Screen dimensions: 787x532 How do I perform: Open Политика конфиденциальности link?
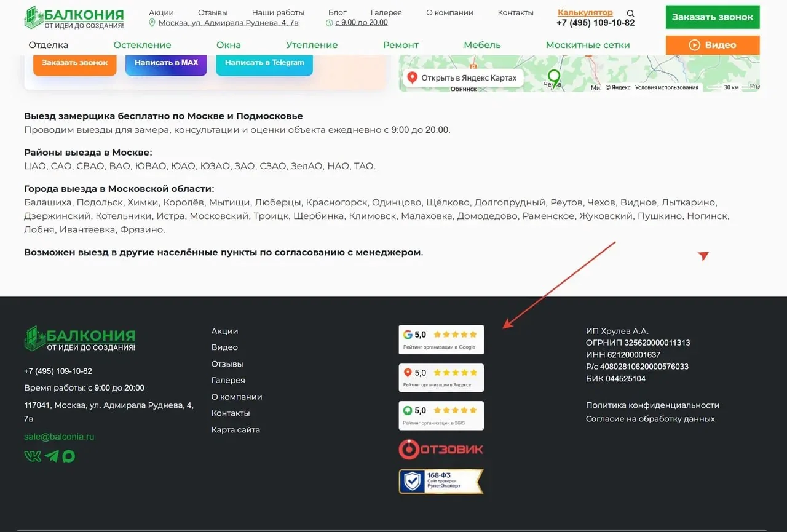pos(652,405)
